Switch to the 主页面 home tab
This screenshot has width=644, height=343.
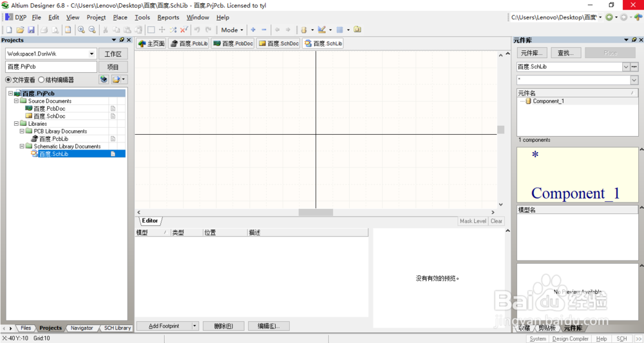point(151,43)
